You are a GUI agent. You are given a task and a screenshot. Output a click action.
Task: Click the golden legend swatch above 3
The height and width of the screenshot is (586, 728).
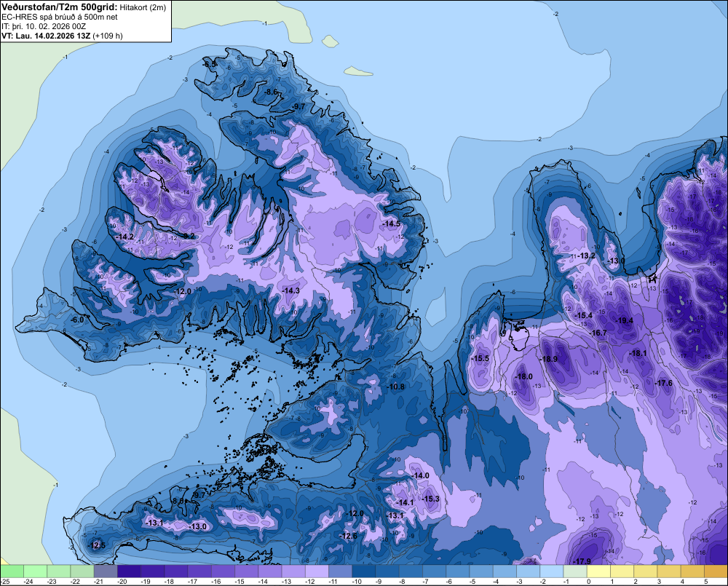pyautogui.click(x=669, y=571)
